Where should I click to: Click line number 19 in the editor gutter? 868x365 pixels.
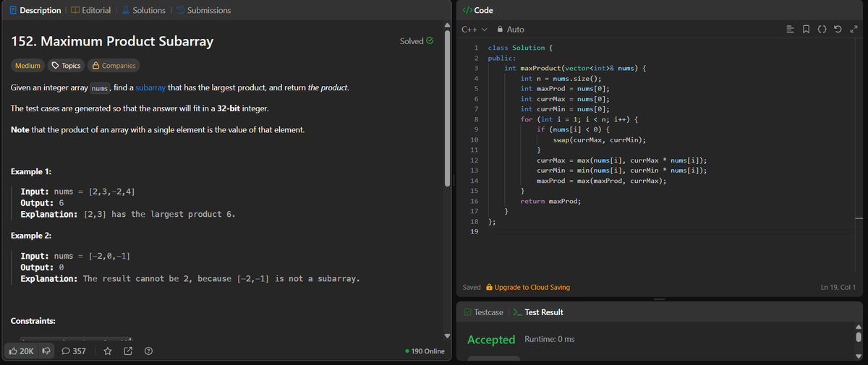click(474, 231)
